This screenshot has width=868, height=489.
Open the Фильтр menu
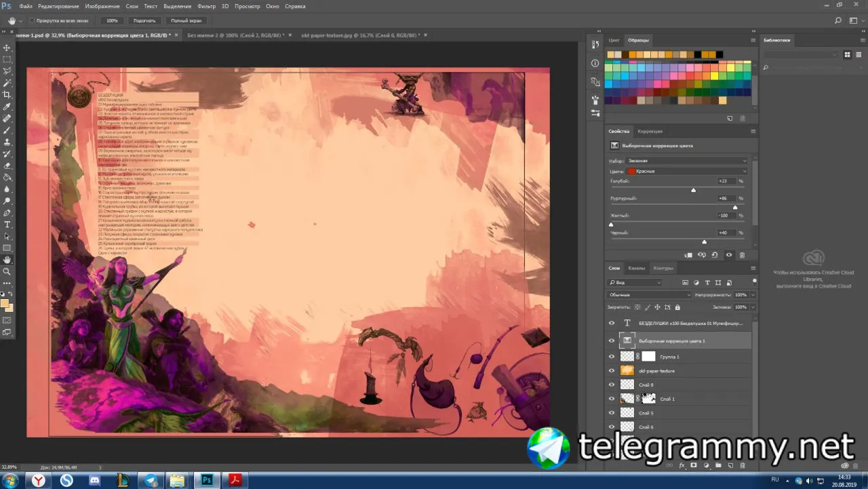pyautogui.click(x=206, y=5)
